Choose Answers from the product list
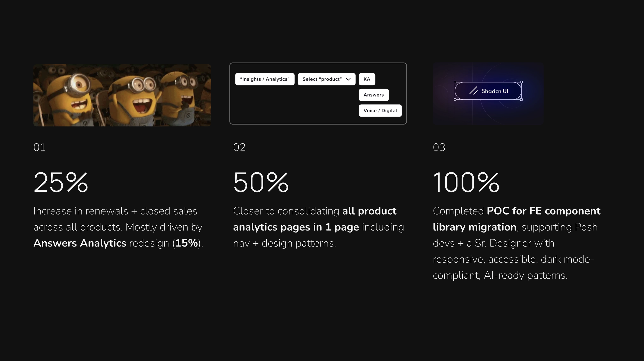 click(374, 95)
